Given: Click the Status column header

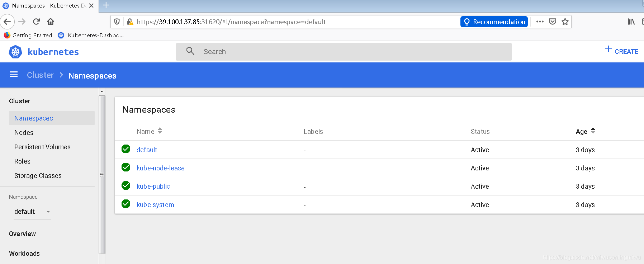Looking at the screenshot, I should (480, 132).
